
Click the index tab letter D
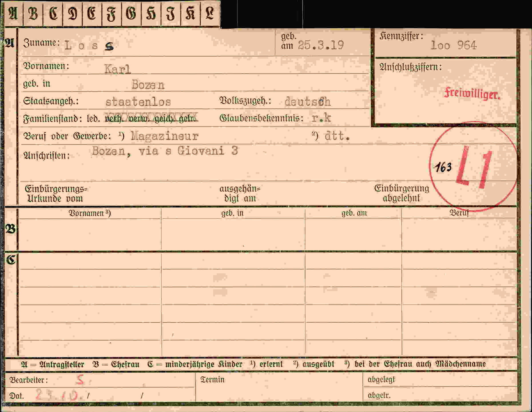click(73, 13)
